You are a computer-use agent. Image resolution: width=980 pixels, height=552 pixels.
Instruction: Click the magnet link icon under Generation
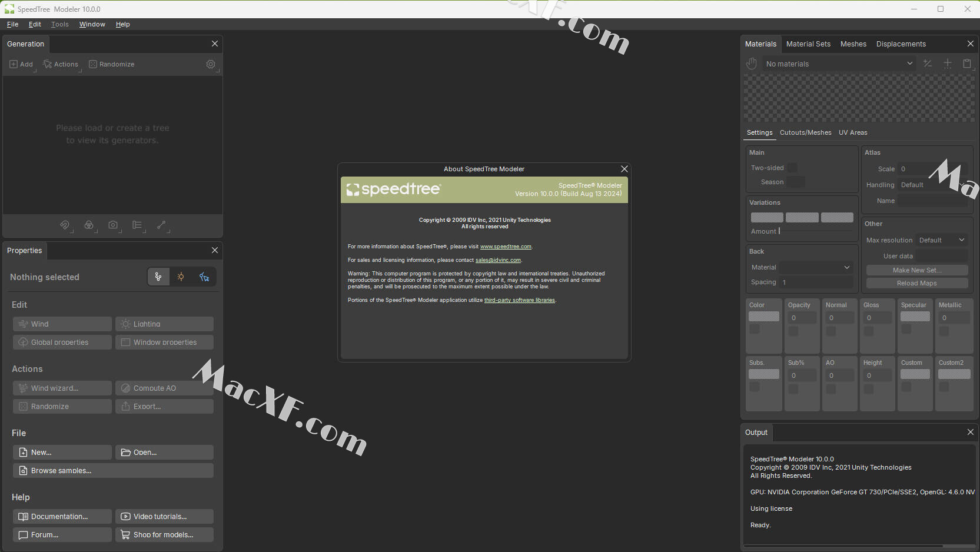tap(65, 225)
